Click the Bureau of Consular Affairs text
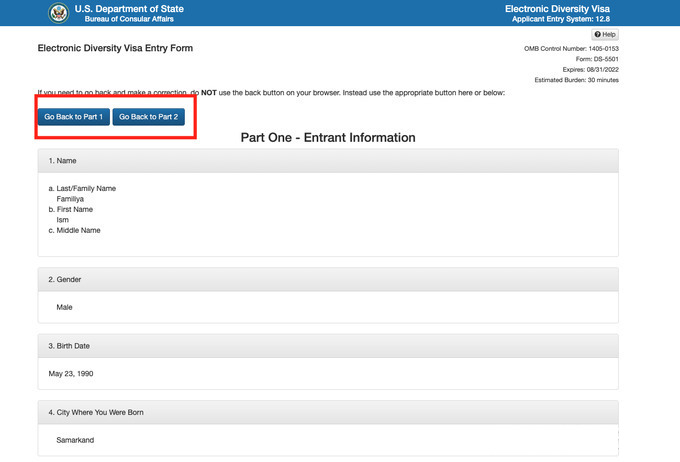 coord(136,19)
